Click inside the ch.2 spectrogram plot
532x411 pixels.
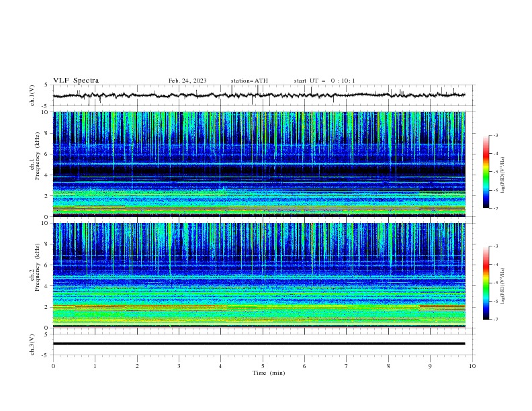[x=259, y=275]
